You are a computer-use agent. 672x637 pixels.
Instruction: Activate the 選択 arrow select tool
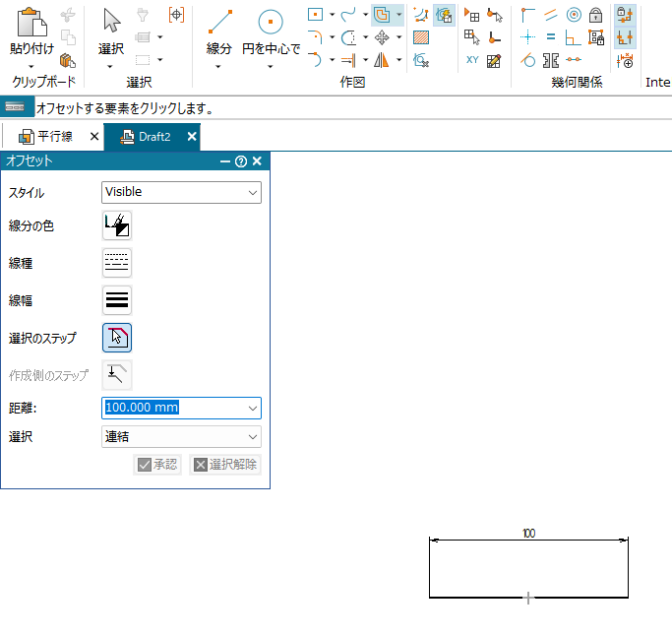(x=111, y=21)
